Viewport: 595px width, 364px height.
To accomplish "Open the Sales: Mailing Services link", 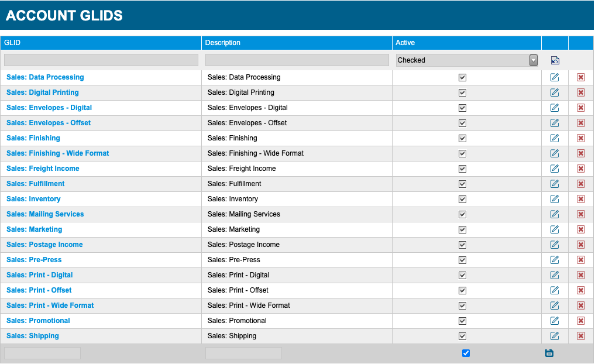I will (45, 214).
